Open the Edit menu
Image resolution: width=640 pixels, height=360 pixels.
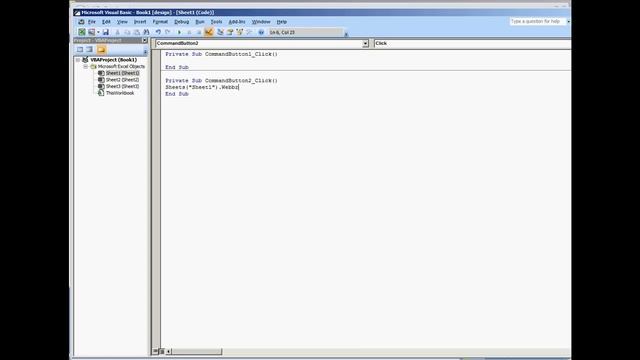106,22
